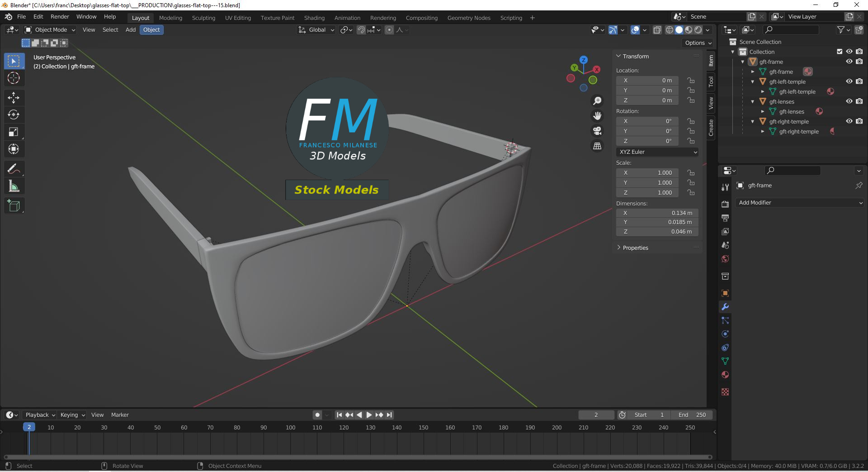This screenshot has width=868, height=472.
Task: Open the Add Modifier dropdown
Action: tap(800, 203)
